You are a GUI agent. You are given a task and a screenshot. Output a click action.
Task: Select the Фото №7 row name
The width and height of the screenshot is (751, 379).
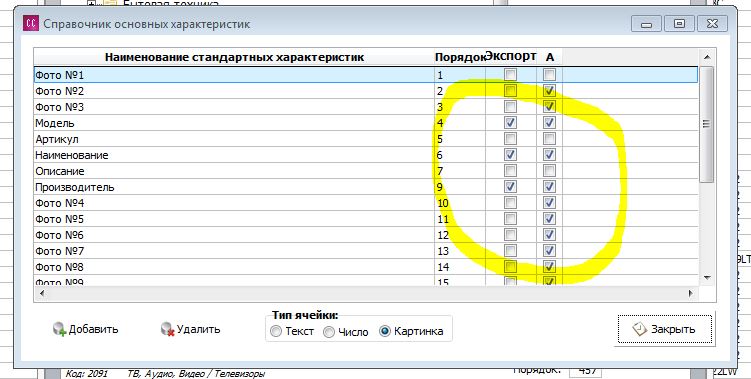[x=59, y=251]
